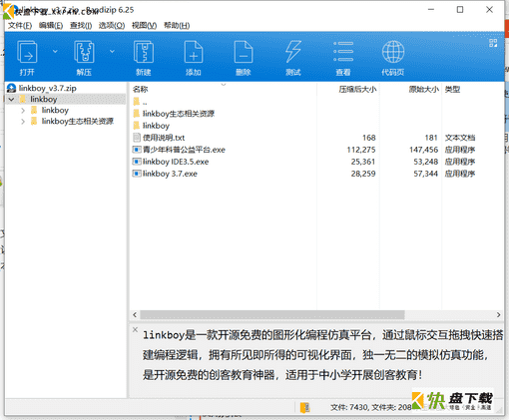The image size is (509, 420).
Task: Open the 查找(I) menu
Action: point(81,25)
